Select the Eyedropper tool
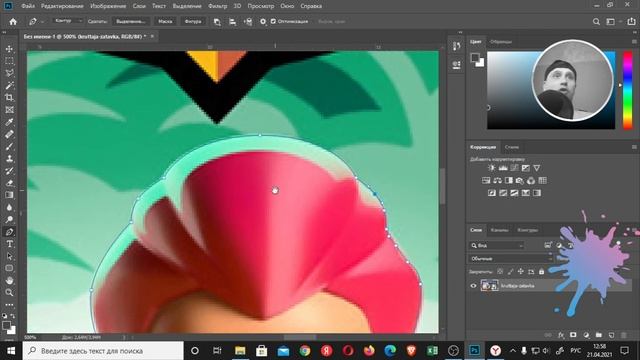Screen dimensions: 640x360 [9, 122]
